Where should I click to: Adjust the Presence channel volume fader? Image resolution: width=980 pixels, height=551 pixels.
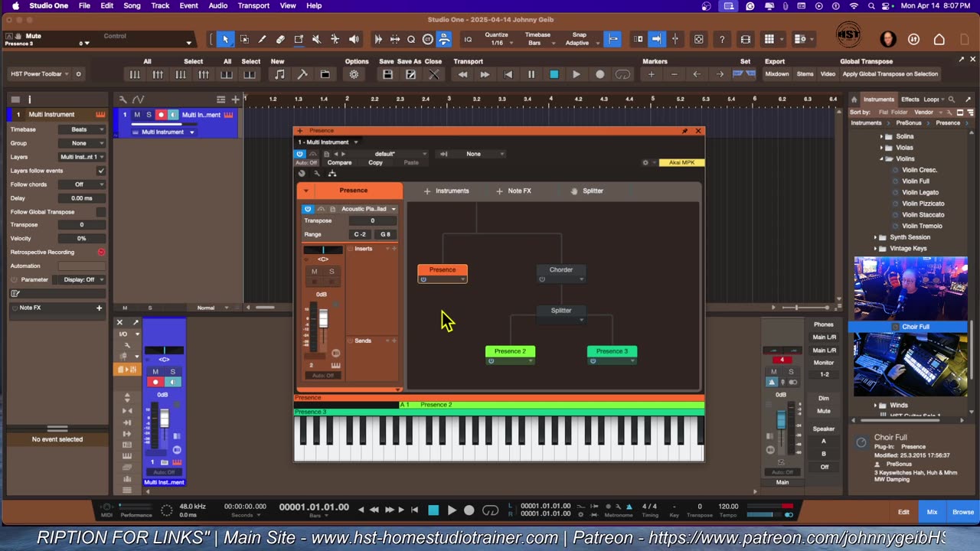[323, 318]
